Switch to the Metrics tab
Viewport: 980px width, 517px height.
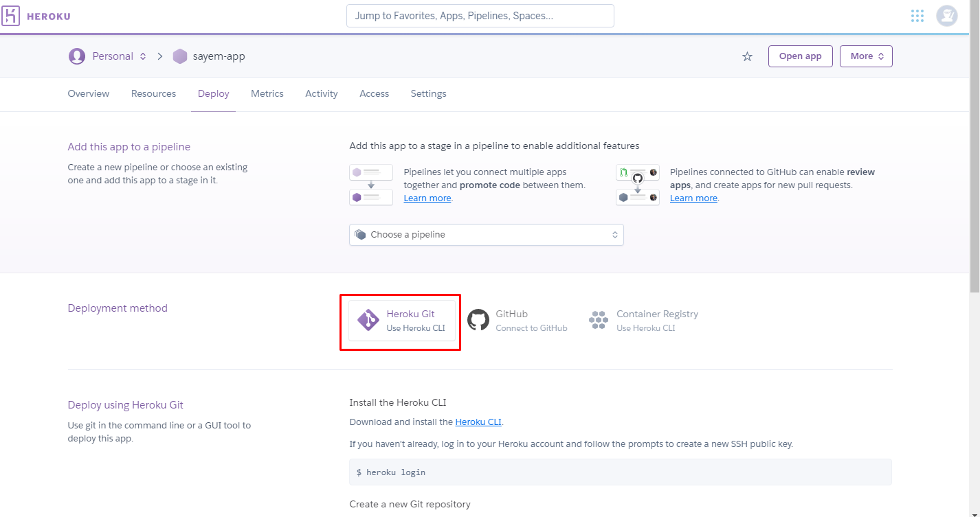267,93
